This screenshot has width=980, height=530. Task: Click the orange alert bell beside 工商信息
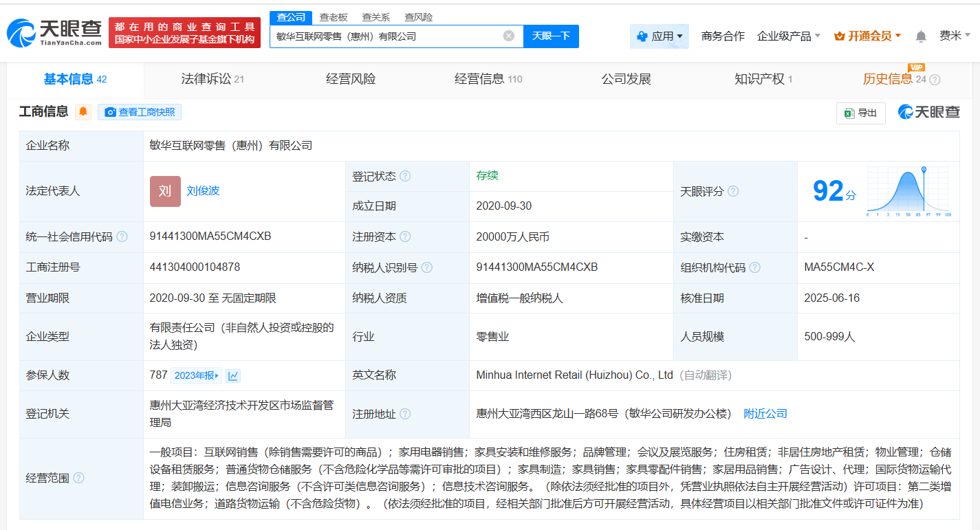[x=83, y=112]
